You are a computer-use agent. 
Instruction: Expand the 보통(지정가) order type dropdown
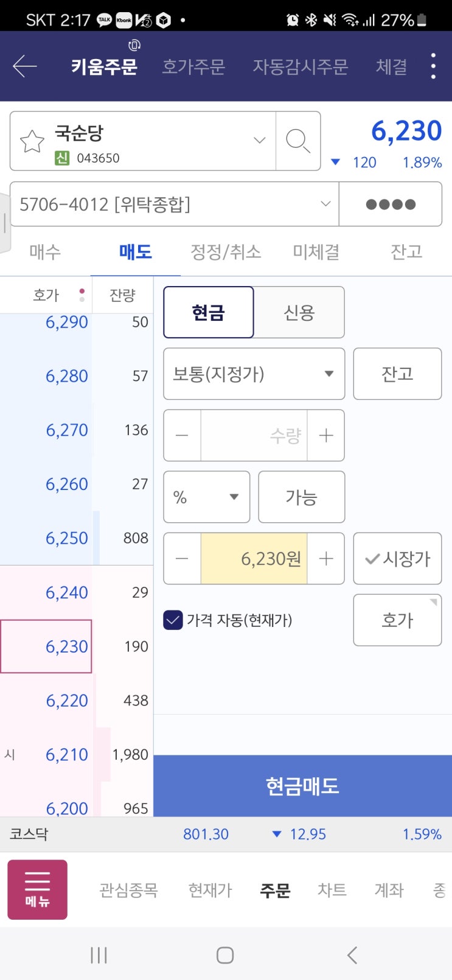[x=254, y=374]
